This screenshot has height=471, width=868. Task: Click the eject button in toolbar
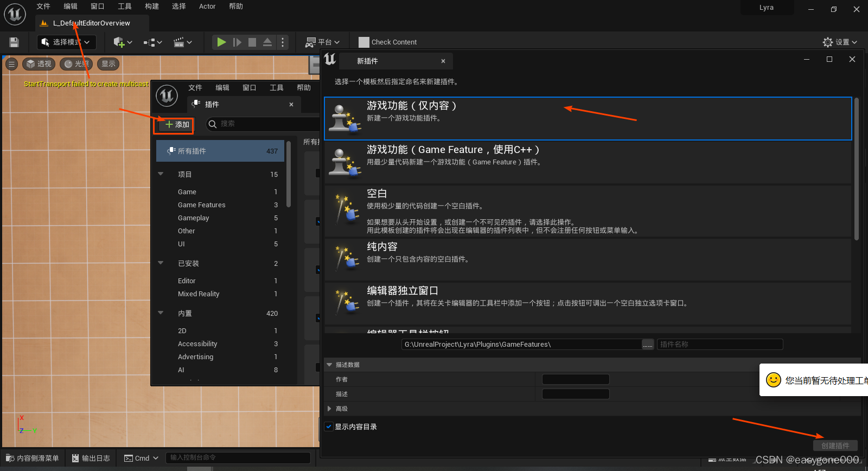pyautogui.click(x=267, y=42)
